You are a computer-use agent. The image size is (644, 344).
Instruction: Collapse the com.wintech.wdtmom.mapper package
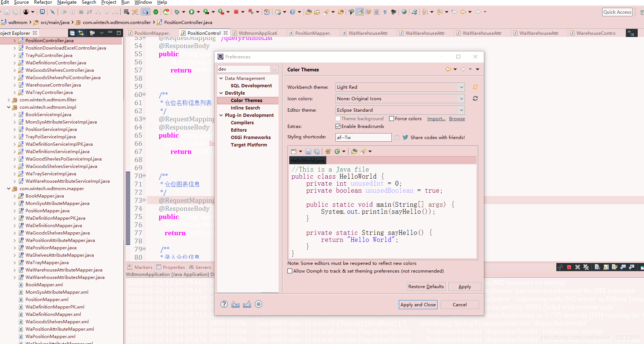tap(9, 189)
